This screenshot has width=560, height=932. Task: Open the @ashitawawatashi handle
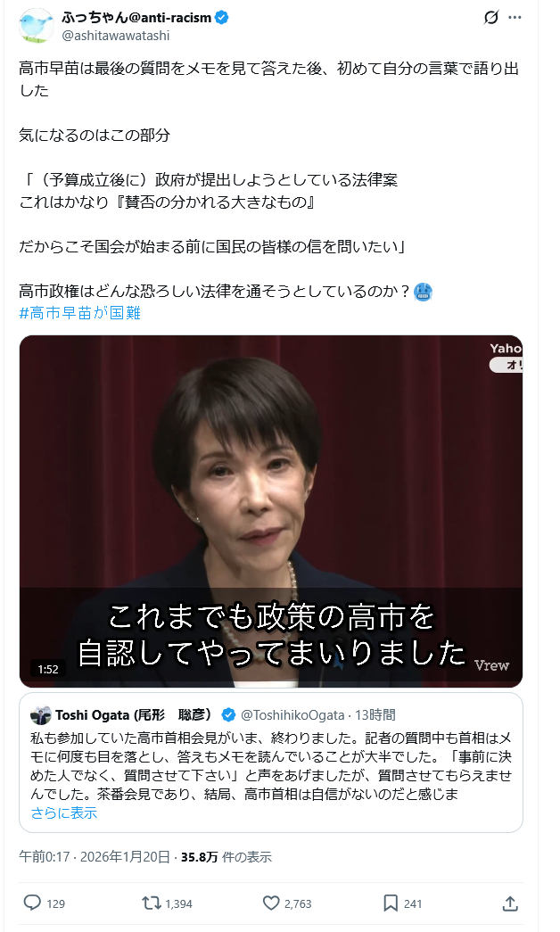point(116,36)
